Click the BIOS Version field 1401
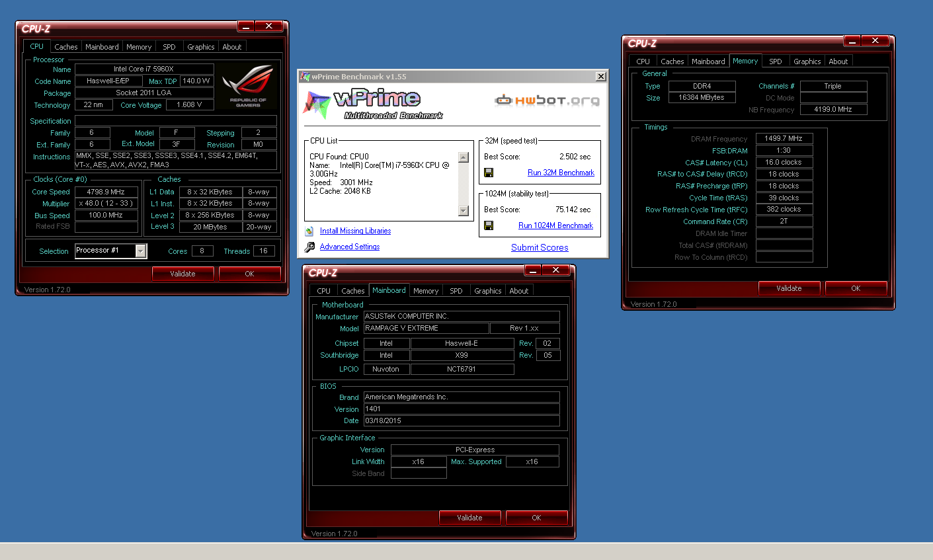The image size is (933, 560). 462,409
